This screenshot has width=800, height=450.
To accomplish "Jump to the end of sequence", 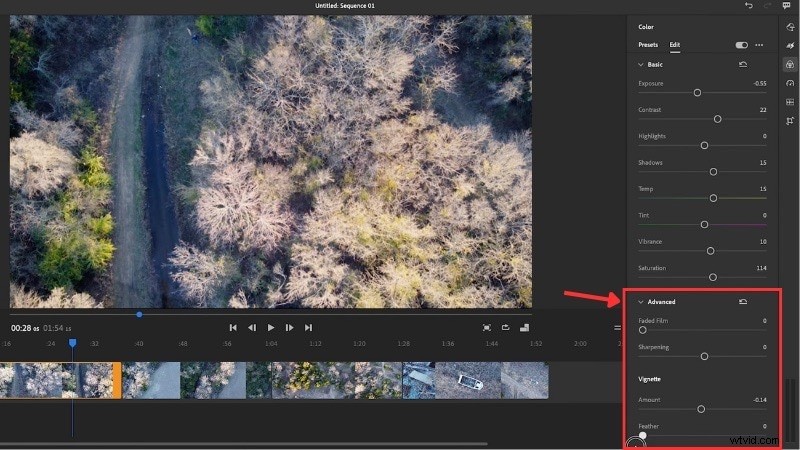I will coord(308,328).
